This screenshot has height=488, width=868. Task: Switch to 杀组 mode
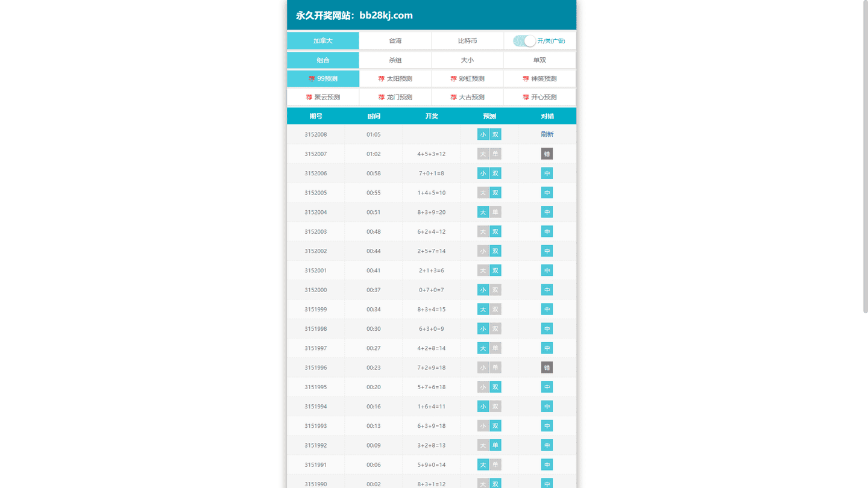coord(395,60)
